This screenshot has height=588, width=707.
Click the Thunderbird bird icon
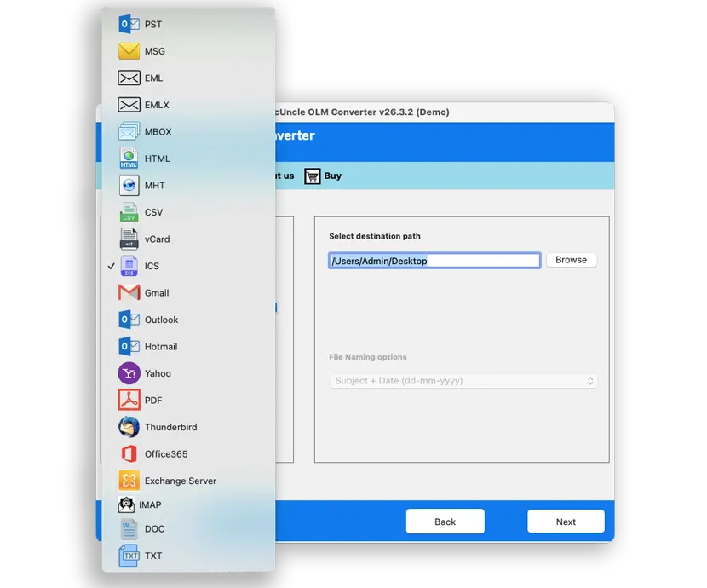(129, 427)
